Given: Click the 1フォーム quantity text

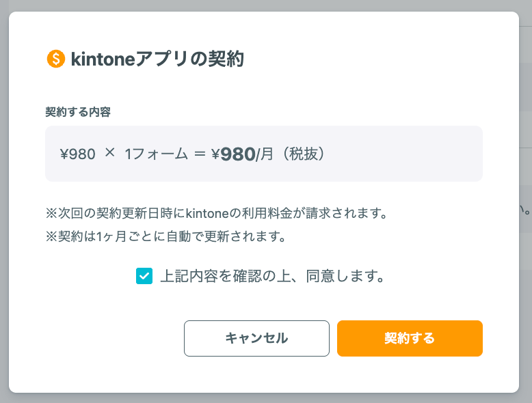Looking at the screenshot, I should coord(157,154).
